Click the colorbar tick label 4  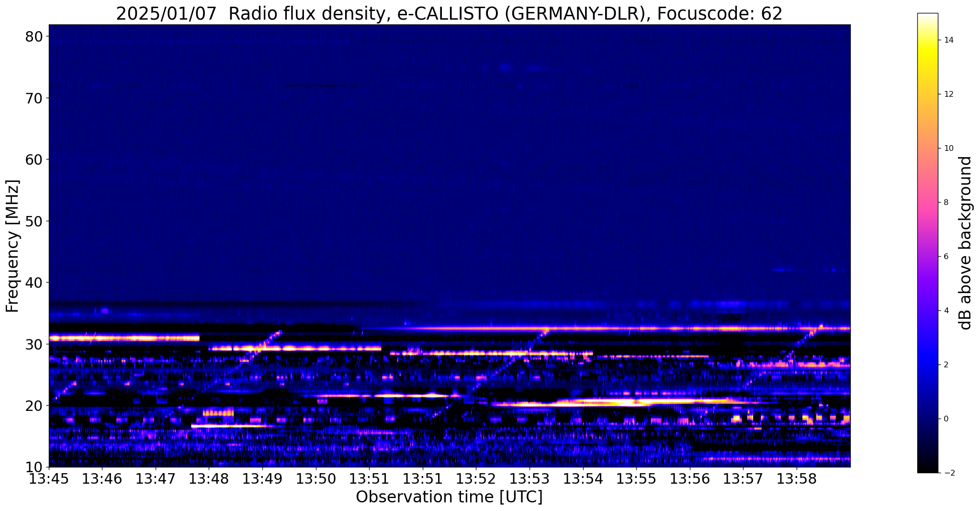(x=946, y=311)
